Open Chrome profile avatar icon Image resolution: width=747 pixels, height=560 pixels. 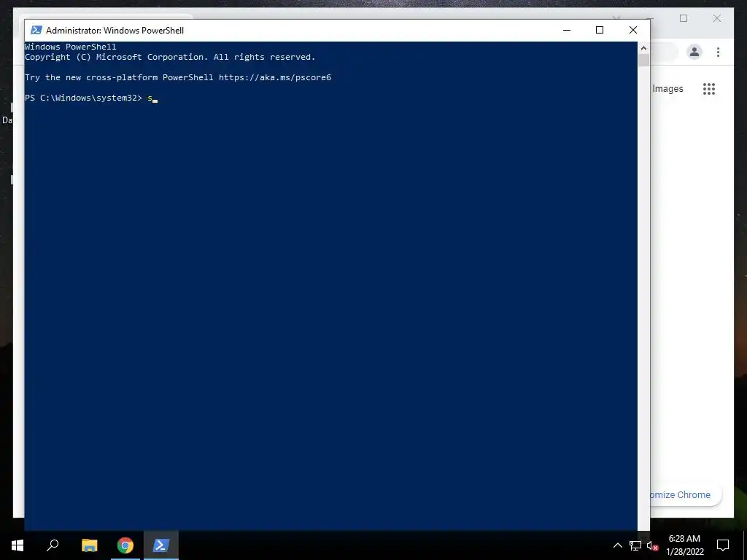694,52
